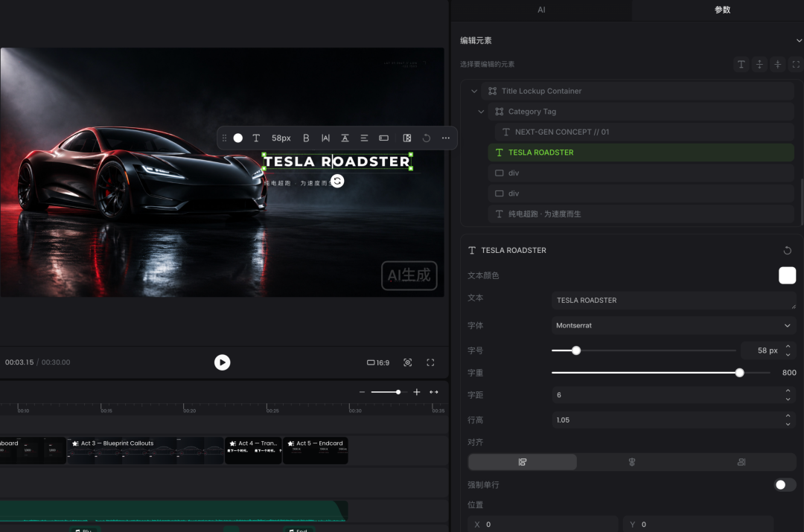
Task: Grab the floating toolbar drag handle
Action: (224, 138)
